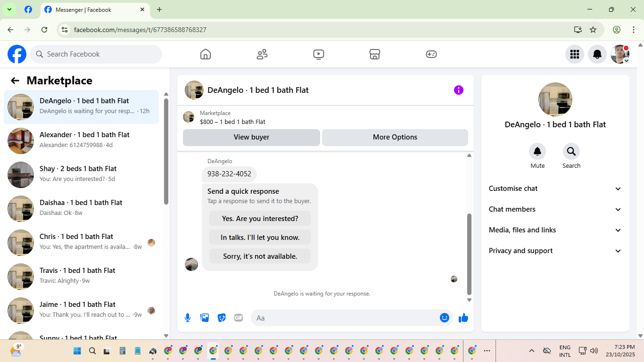Switch to the Messenger | Facebook tab

coord(94,9)
